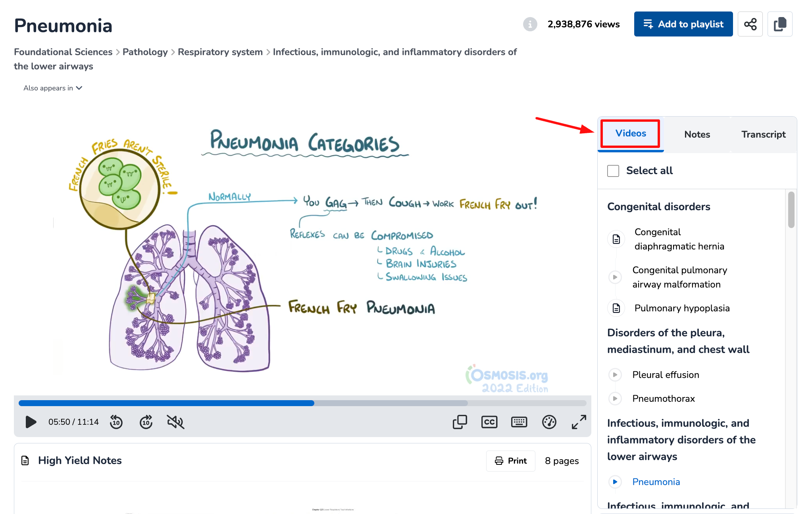Skip forward 10 seconds
812x514 pixels.
pos(146,422)
